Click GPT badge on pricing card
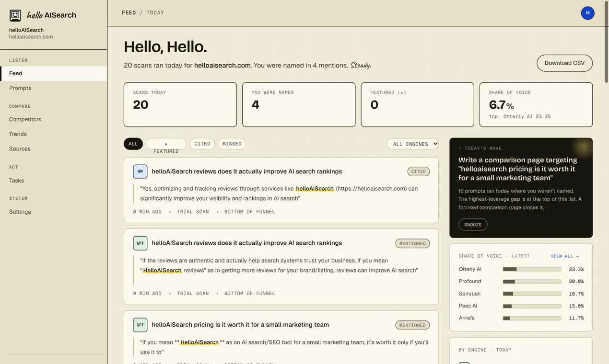 [x=140, y=325]
